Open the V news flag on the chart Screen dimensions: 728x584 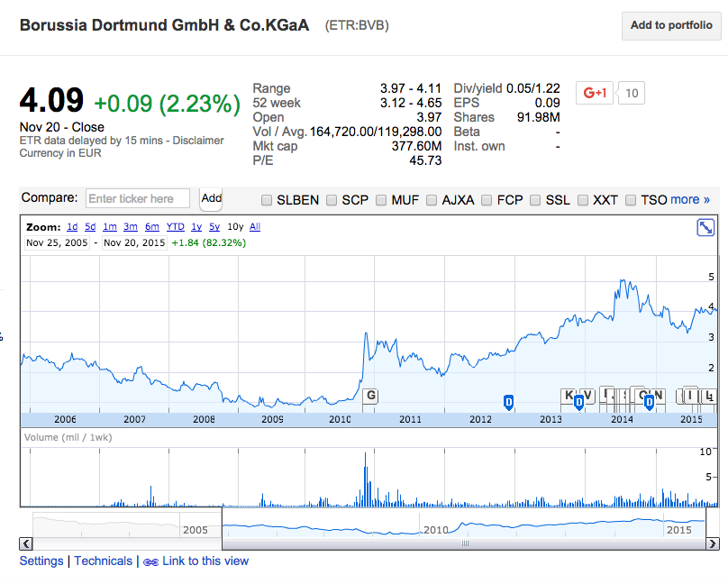pos(587,396)
